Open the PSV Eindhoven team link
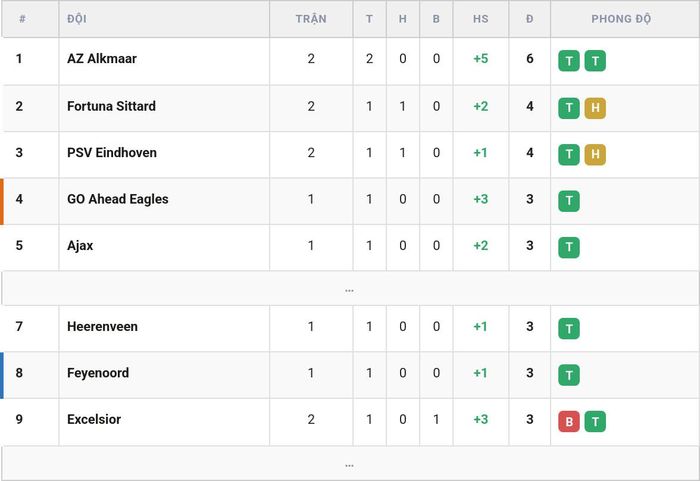The image size is (700, 481). pos(112,153)
